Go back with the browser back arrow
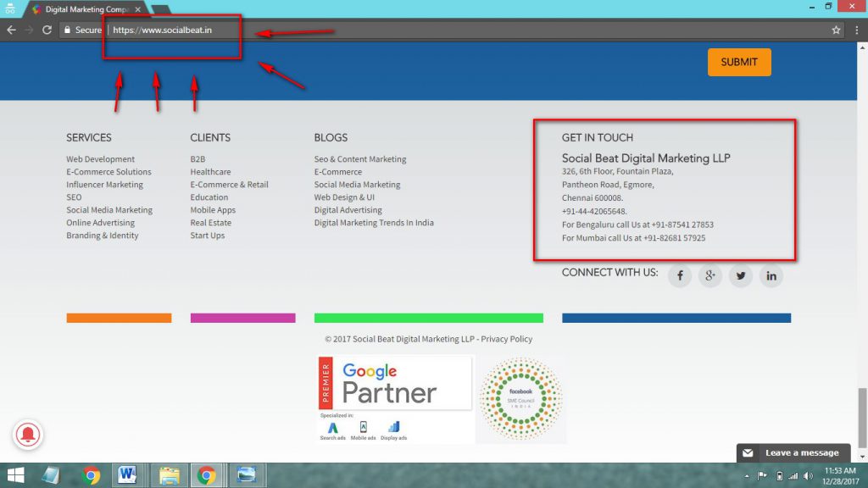 (x=11, y=30)
